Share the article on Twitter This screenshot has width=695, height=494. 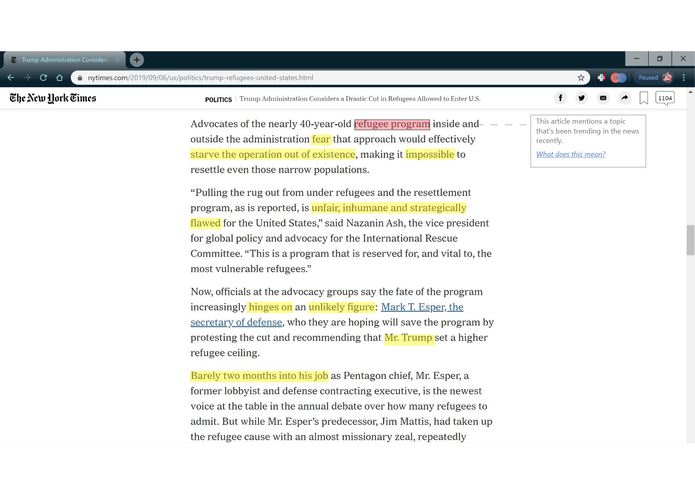click(582, 98)
